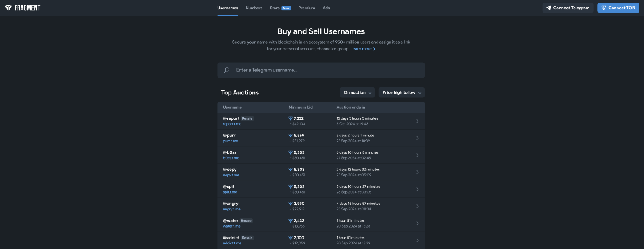Open the Learn more chevron link
644x249 pixels.
(x=363, y=49)
